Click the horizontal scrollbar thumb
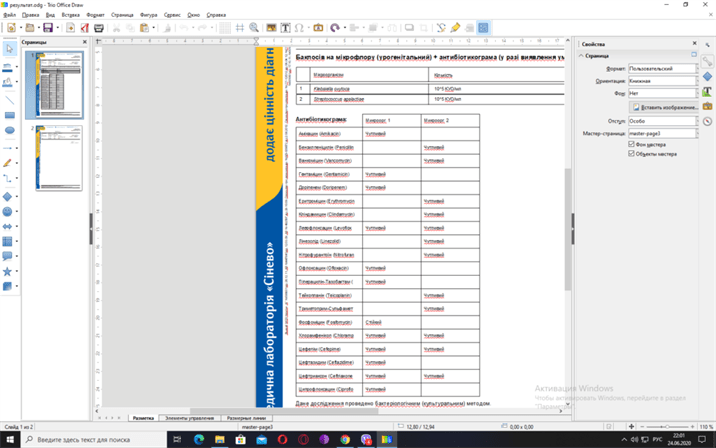 284,411
